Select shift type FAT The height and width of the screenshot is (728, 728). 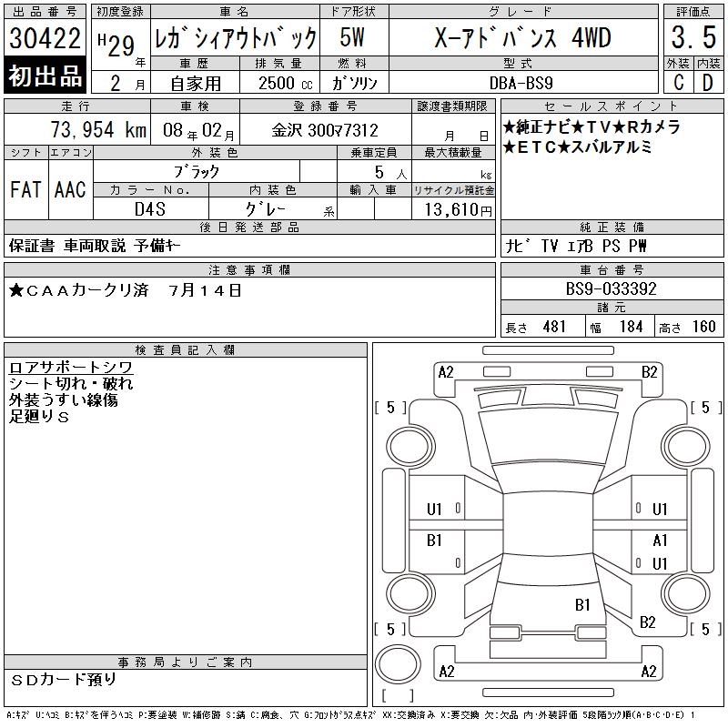click(26, 189)
